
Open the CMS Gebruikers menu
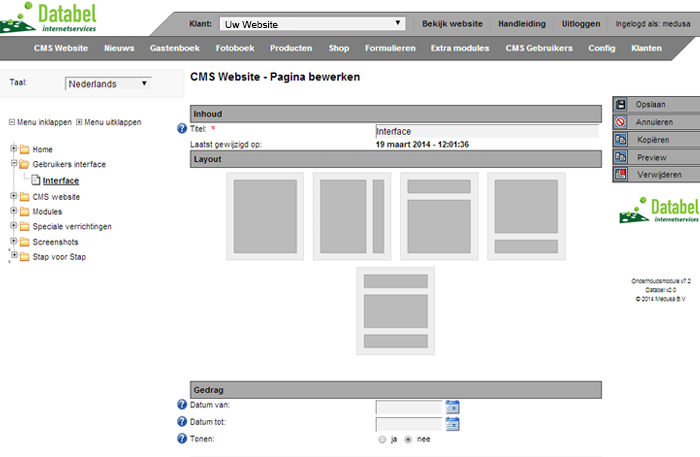pyautogui.click(x=539, y=48)
